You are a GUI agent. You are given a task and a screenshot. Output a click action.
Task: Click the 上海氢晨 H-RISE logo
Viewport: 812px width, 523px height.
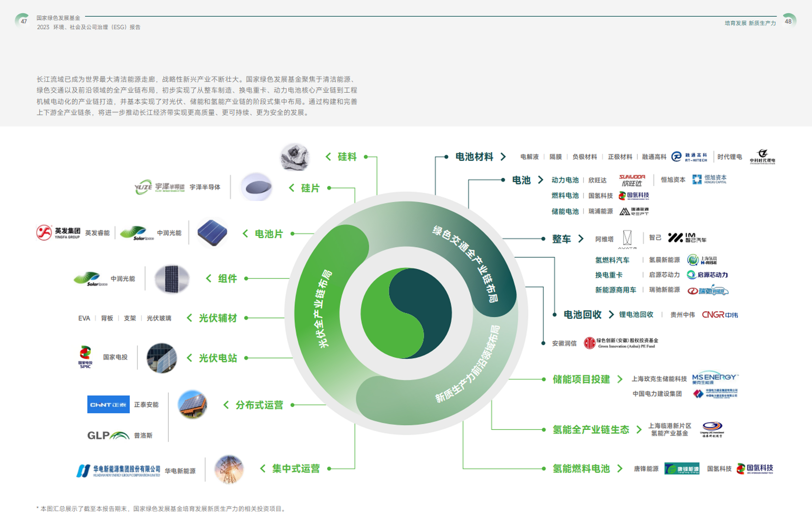[702, 260]
